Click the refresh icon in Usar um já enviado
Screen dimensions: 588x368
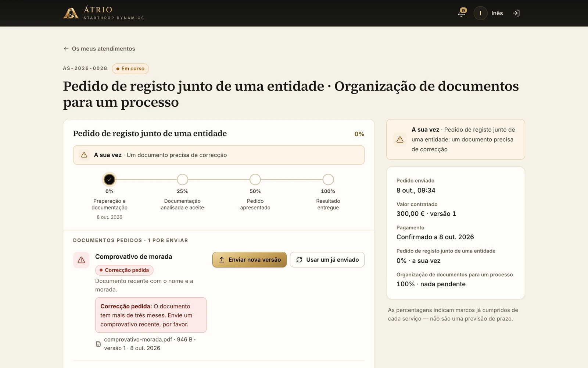click(x=300, y=260)
